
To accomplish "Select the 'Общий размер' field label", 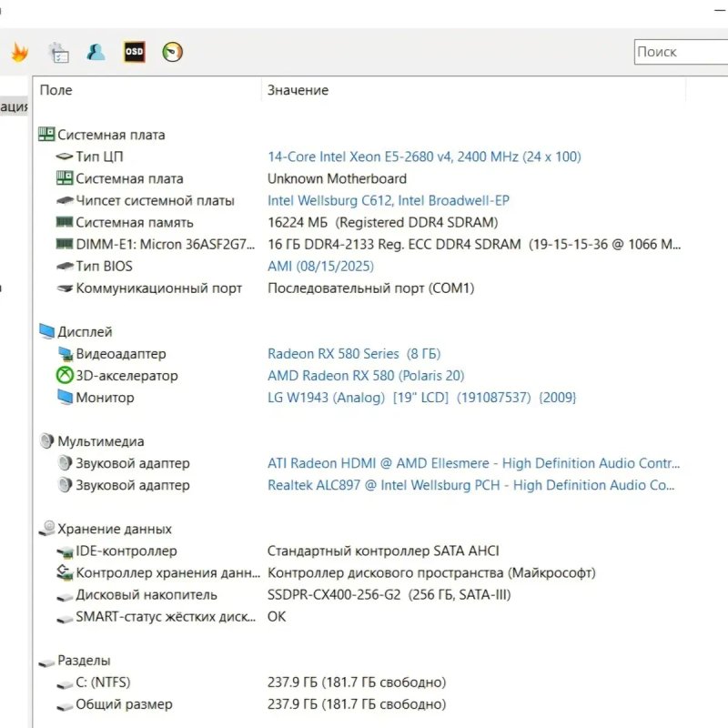I will [x=124, y=704].
